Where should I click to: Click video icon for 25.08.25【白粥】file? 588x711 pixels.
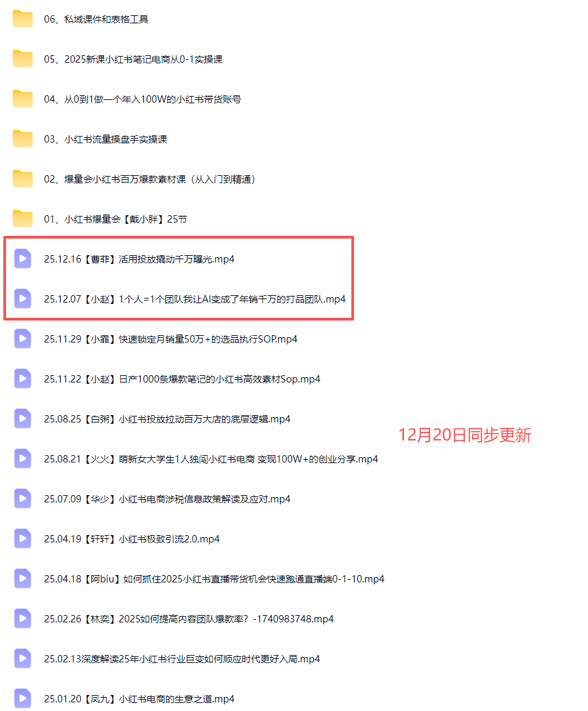pos(22,418)
